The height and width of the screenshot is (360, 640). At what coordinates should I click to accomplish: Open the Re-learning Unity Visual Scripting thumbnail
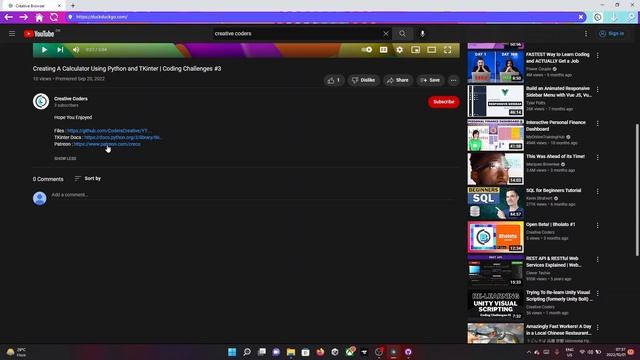pyautogui.click(x=496, y=305)
